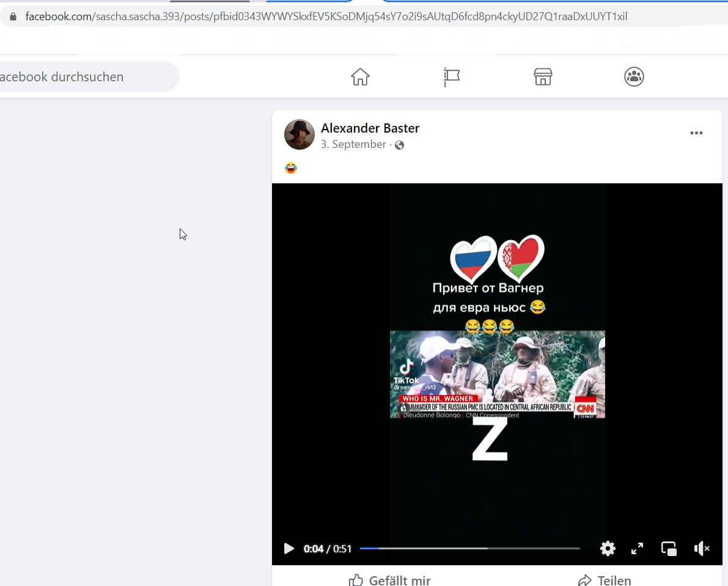Screen dimensions: 728x586
Task: Open the video settings gear
Action: tap(608, 548)
